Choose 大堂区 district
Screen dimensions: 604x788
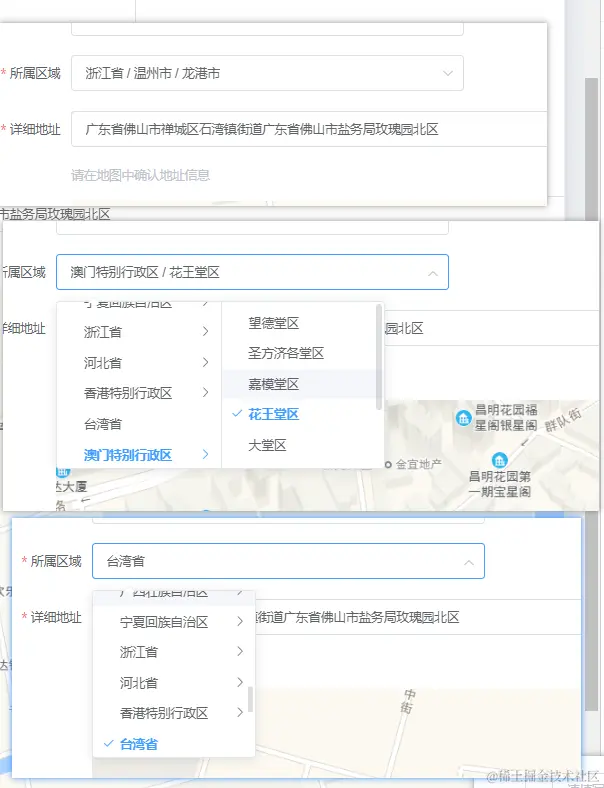pyautogui.click(x=300, y=445)
